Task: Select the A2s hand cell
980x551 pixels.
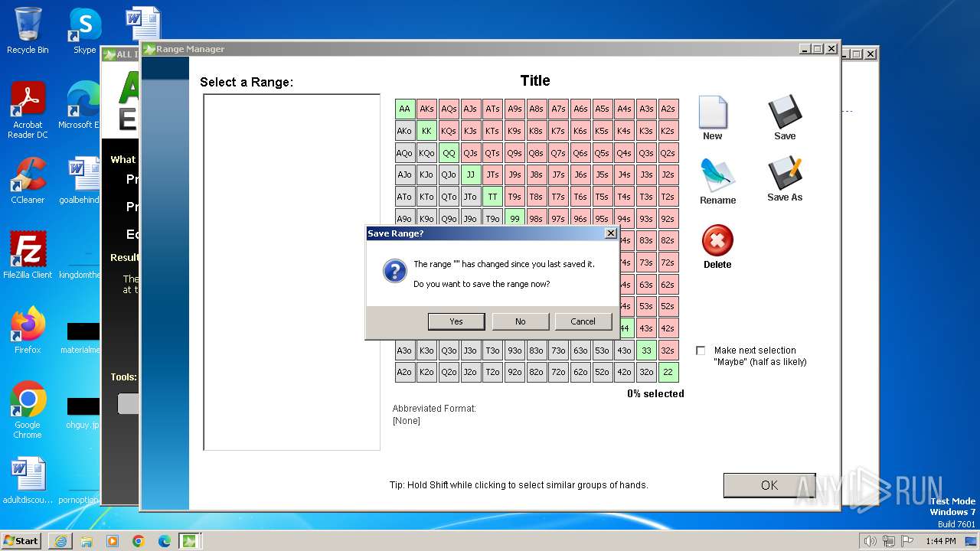Action: 668,109
